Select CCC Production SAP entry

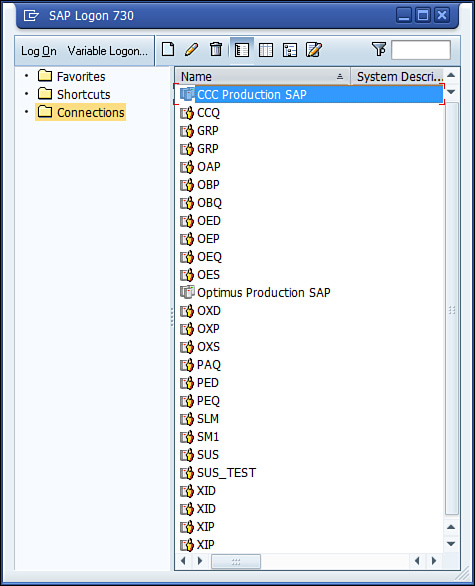click(309, 94)
